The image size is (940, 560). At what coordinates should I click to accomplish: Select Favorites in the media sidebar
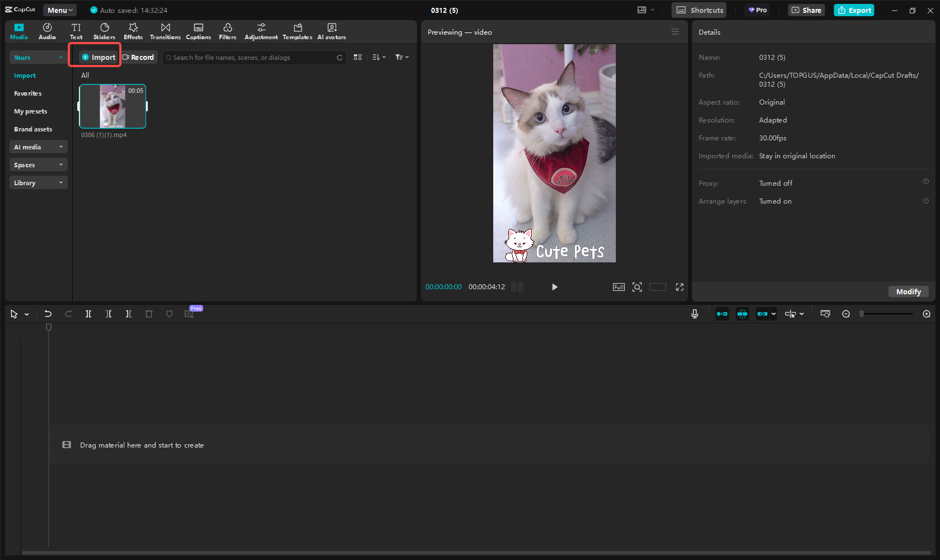tap(28, 93)
